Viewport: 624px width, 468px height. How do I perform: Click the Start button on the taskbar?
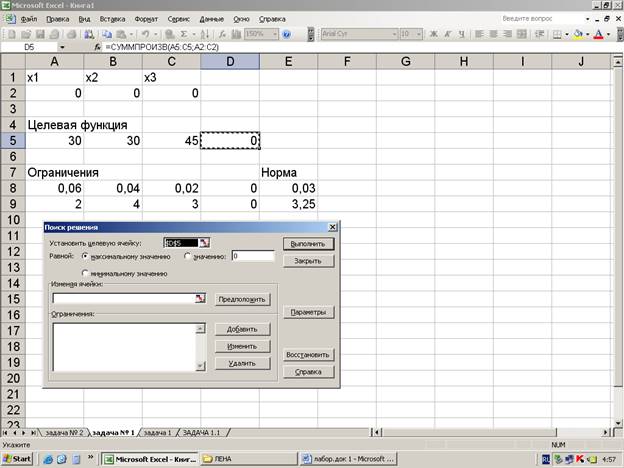pyautogui.click(x=17, y=458)
